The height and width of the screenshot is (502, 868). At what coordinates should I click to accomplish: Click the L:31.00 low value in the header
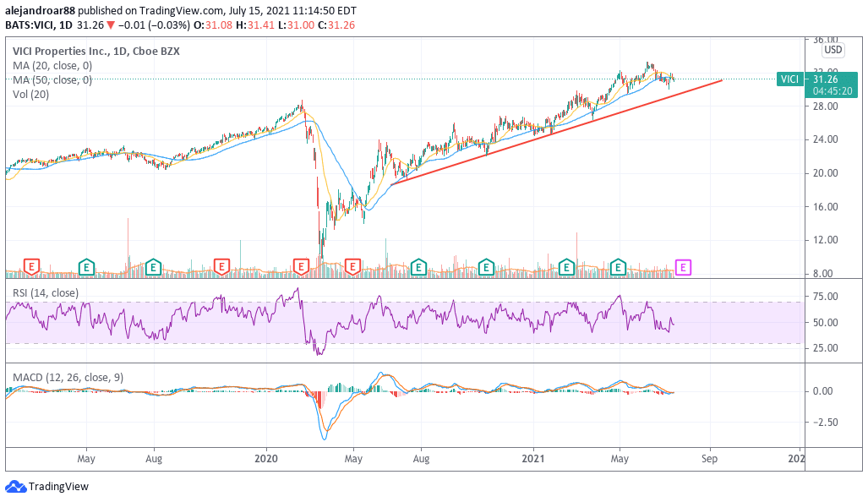point(296,25)
